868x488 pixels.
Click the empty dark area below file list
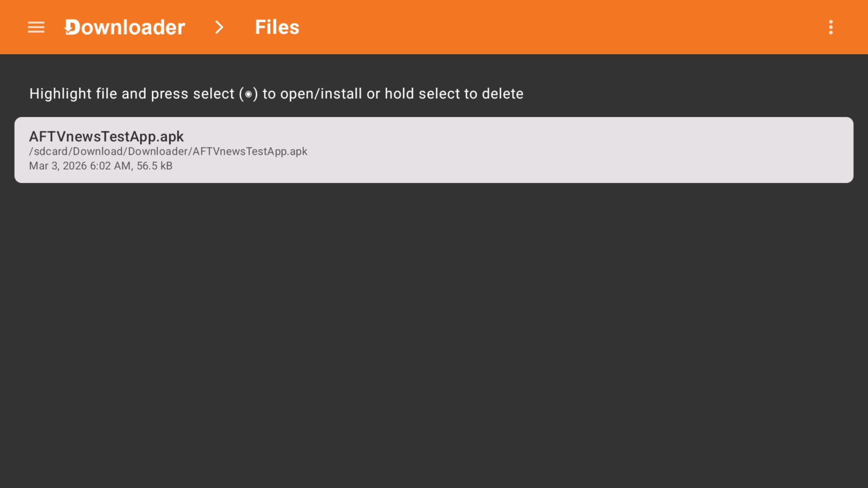[x=434, y=333]
